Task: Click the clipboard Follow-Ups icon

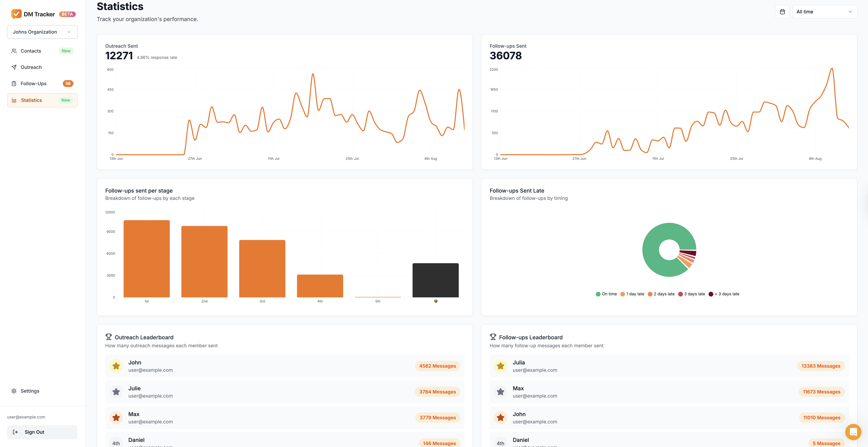Action: coord(14,83)
